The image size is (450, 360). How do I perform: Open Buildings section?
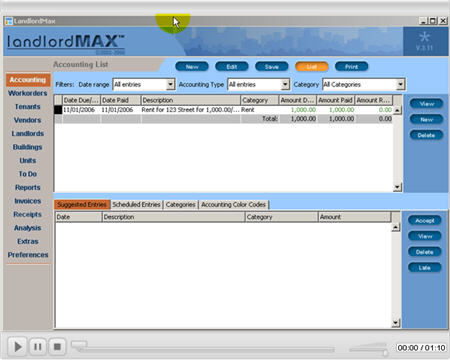point(28,147)
